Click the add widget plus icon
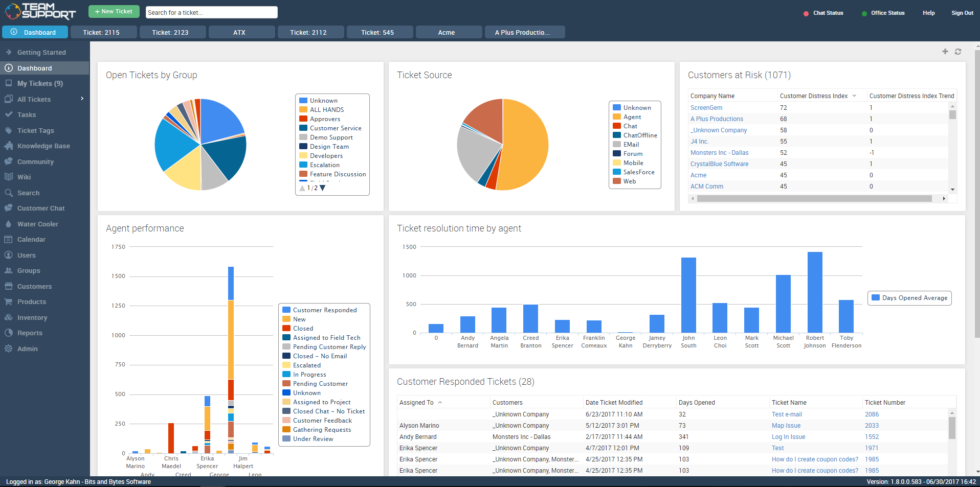This screenshot has height=487, width=980. pos(945,52)
